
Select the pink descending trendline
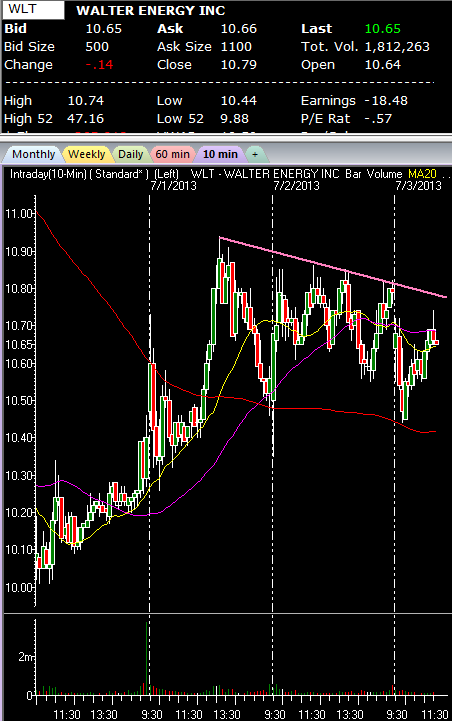pos(333,267)
